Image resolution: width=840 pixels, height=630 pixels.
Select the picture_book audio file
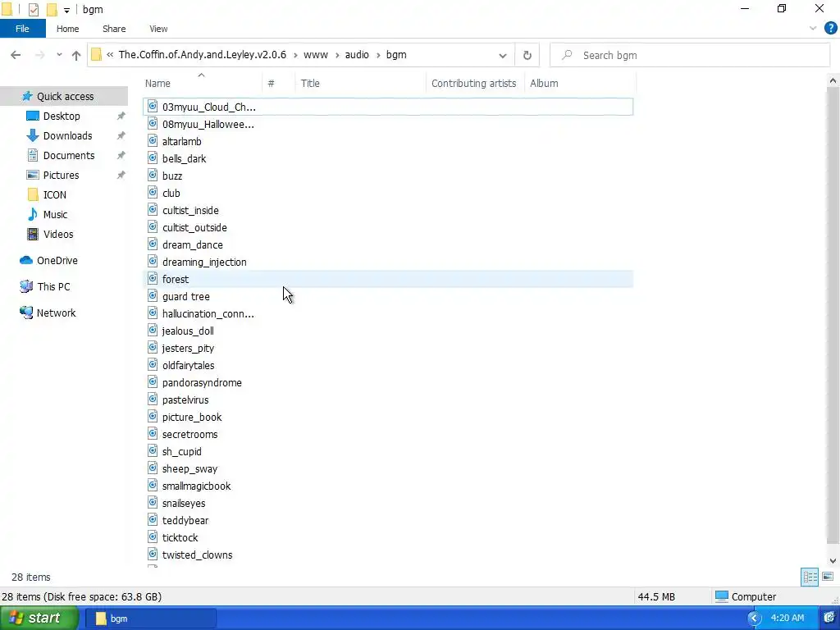coord(192,417)
